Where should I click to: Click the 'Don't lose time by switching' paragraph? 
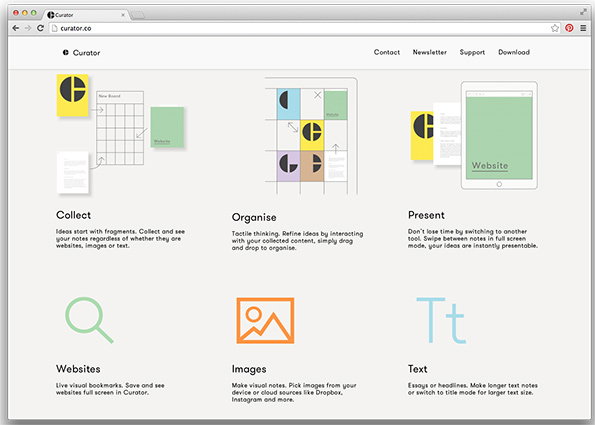pyautogui.click(x=473, y=239)
